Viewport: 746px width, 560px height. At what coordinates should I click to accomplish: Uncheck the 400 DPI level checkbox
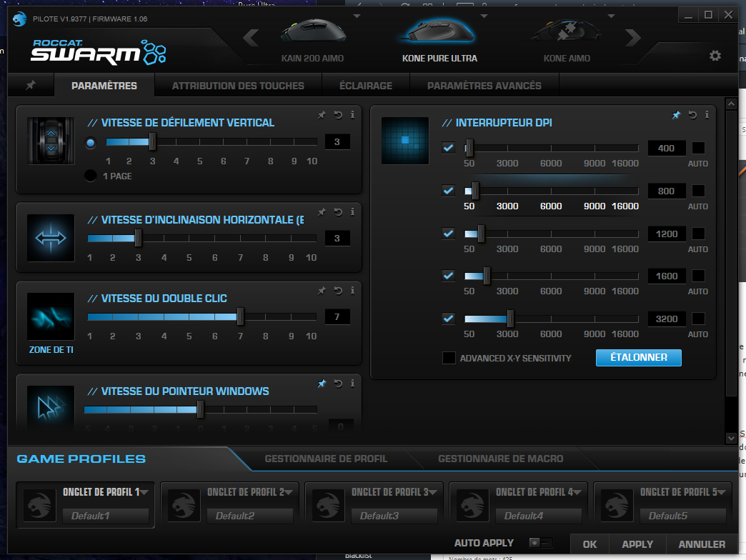click(x=448, y=148)
